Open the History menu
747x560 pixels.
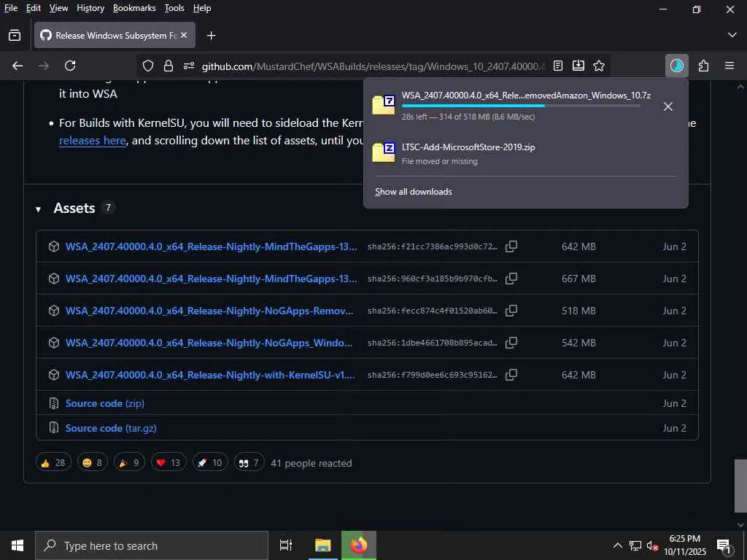(x=90, y=8)
